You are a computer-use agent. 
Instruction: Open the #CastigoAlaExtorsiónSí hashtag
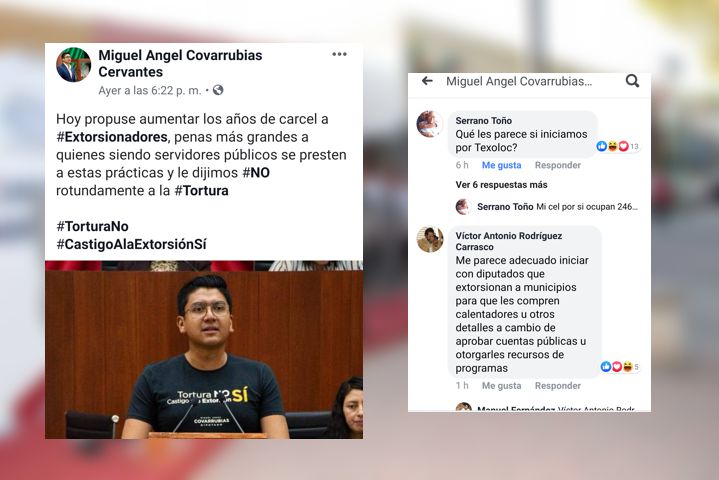tap(131, 244)
